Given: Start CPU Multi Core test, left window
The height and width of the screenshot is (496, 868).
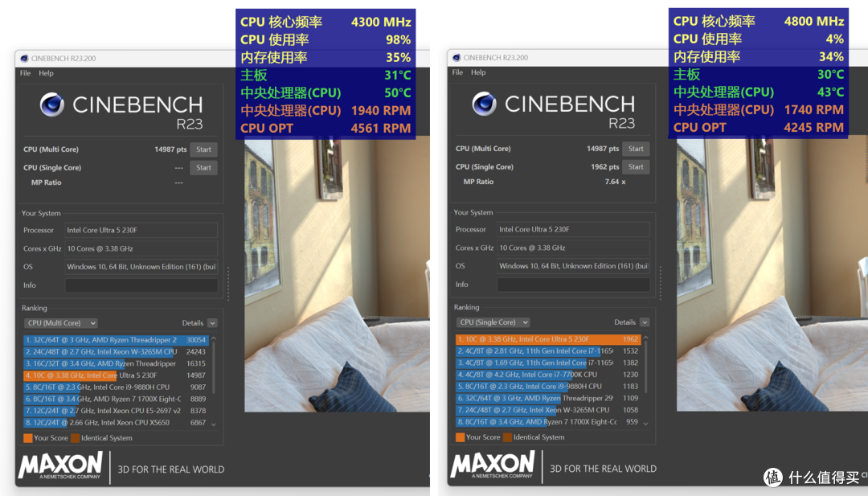Looking at the screenshot, I should coord(203,150).
